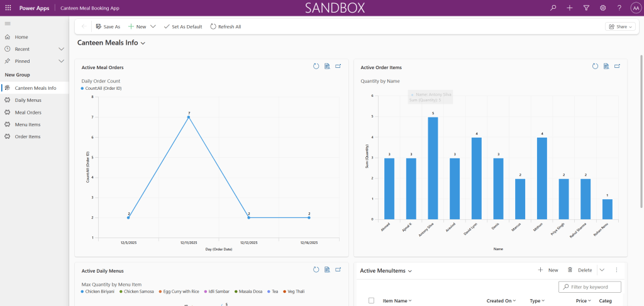Image resolution: width=644 pixels, height=306 pixels.
Task: Open the settings gear in the header
Action: coord(602,8)
